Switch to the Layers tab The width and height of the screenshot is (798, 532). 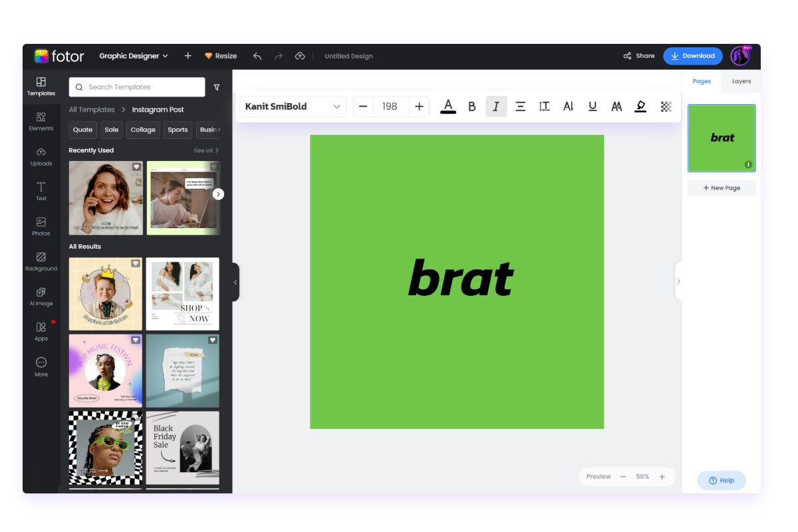741,81
